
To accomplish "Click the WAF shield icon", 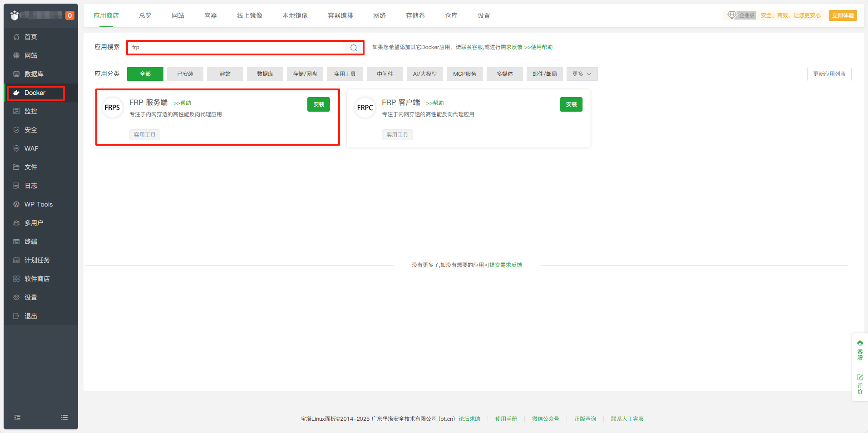I will 16,148.
